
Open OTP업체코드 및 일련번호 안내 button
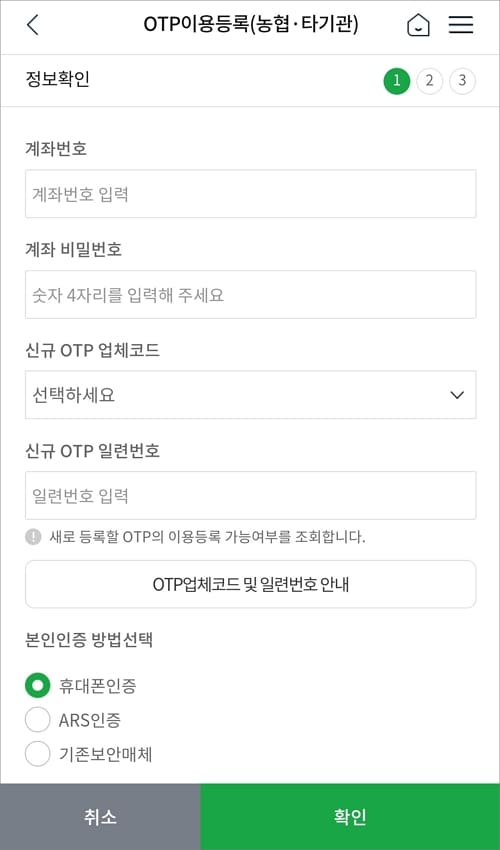[251, 584]
